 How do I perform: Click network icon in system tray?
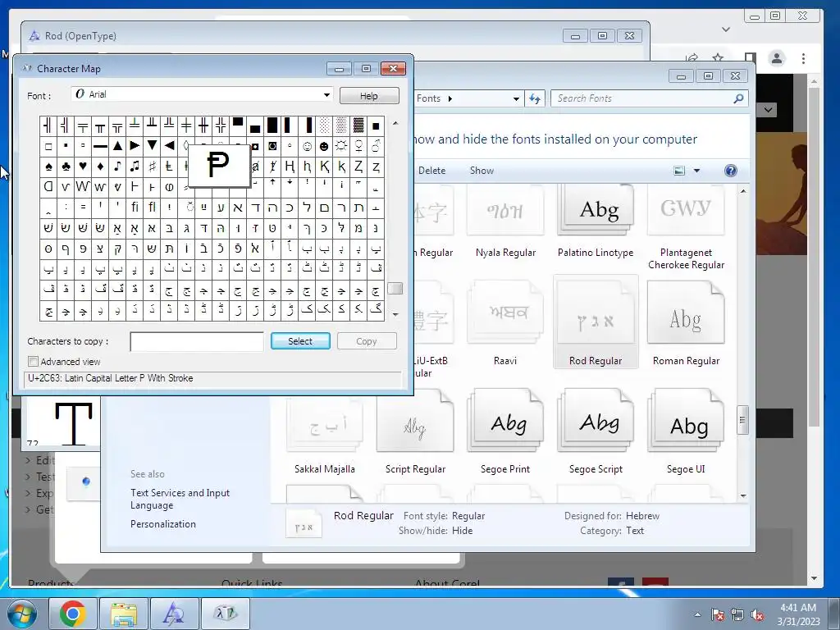click(737, 614)
